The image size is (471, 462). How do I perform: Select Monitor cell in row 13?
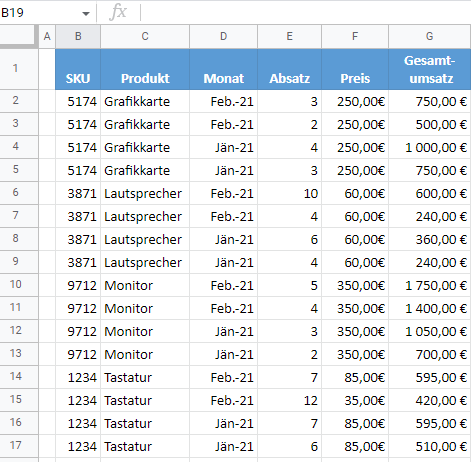[x=145, y=354]
